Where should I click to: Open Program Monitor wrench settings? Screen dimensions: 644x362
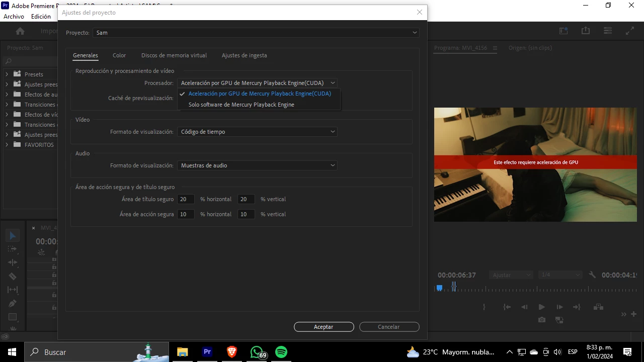tap(592, 275)
